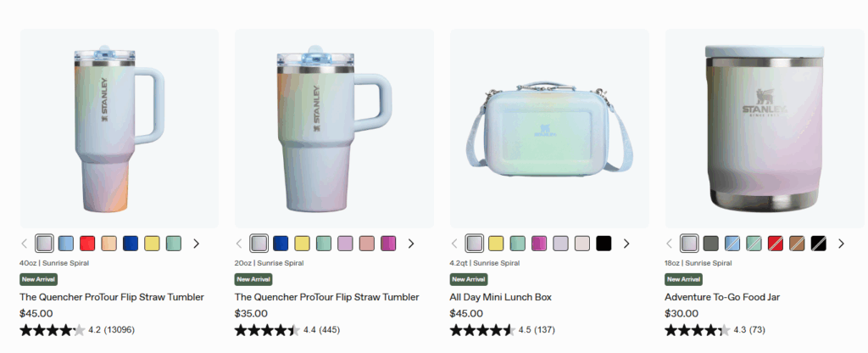The image size is (868, 353).
Task: Show previous colors for All Day Mini Lunch Box
Action: [x=454, y=244]
